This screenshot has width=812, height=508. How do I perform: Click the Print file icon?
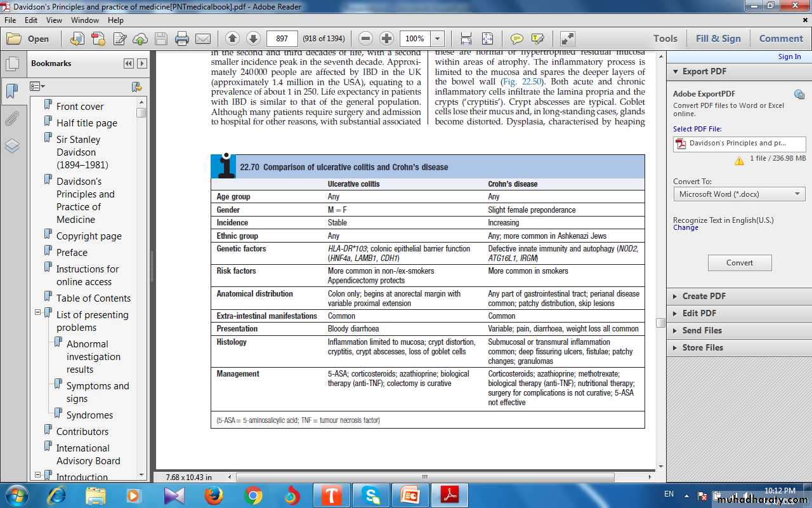(x=182, y=39)
